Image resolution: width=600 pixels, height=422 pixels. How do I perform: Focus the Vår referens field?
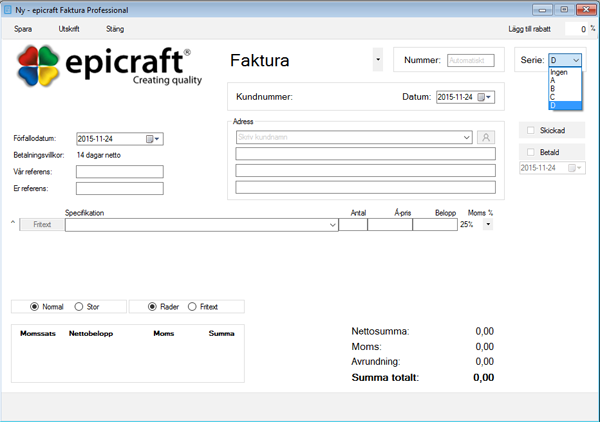[x=120, y=172]
